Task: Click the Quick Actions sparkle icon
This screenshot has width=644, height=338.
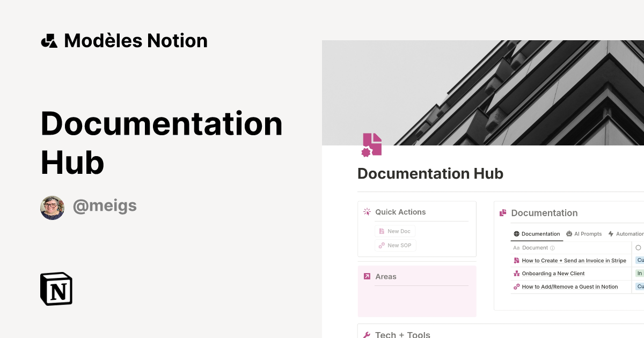Action: click(366, 212)
